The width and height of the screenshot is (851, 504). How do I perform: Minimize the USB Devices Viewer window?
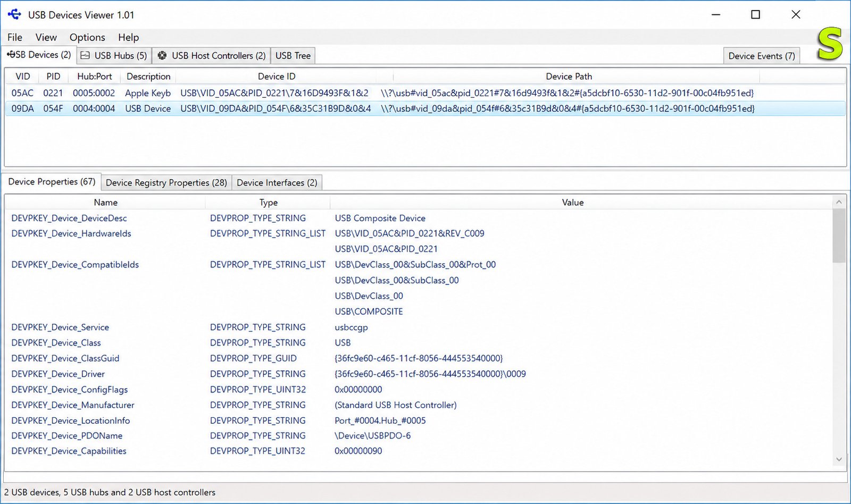click(x=716, y=15)
